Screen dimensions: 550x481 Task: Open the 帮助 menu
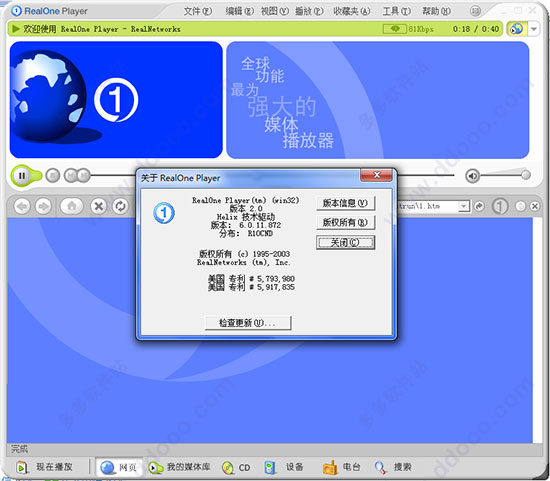coord(436,11)
